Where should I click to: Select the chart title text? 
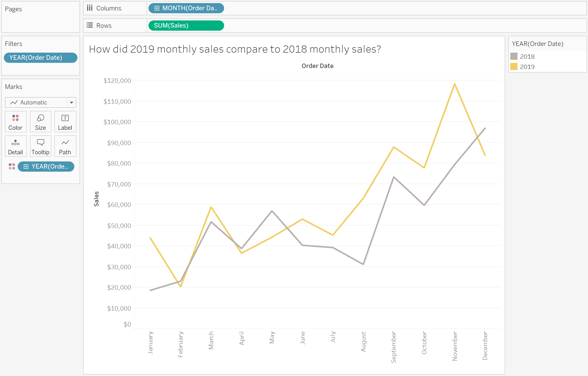click(x=235, y=49)
